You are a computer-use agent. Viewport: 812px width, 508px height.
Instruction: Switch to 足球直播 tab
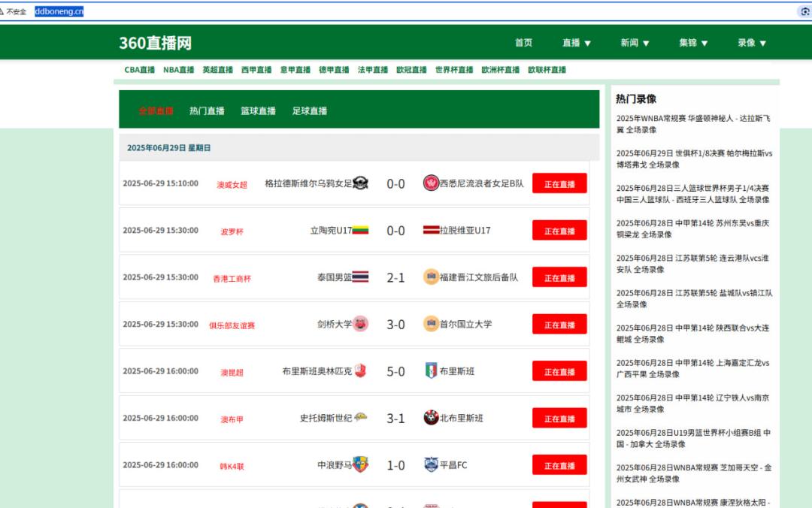click(x=310, y=110)
